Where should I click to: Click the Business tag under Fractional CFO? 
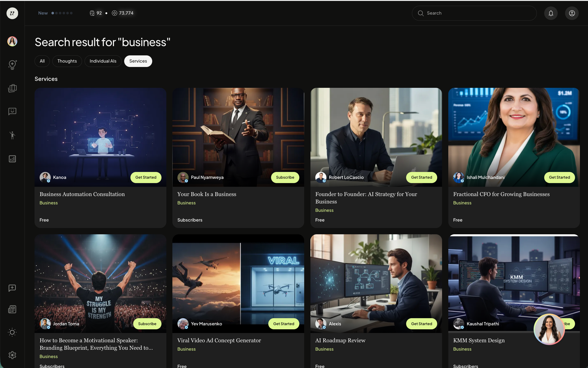pyautogui.click(x=462, y=203)
